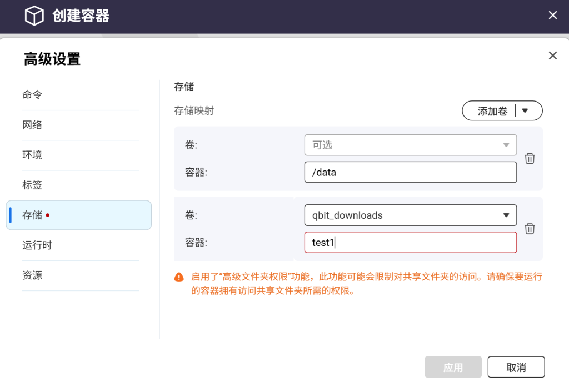Image resolution: width=569 pixels, height=392 pixels.
Task: Open the 添加卷 dropdown arrow
Action: (525, 111)
